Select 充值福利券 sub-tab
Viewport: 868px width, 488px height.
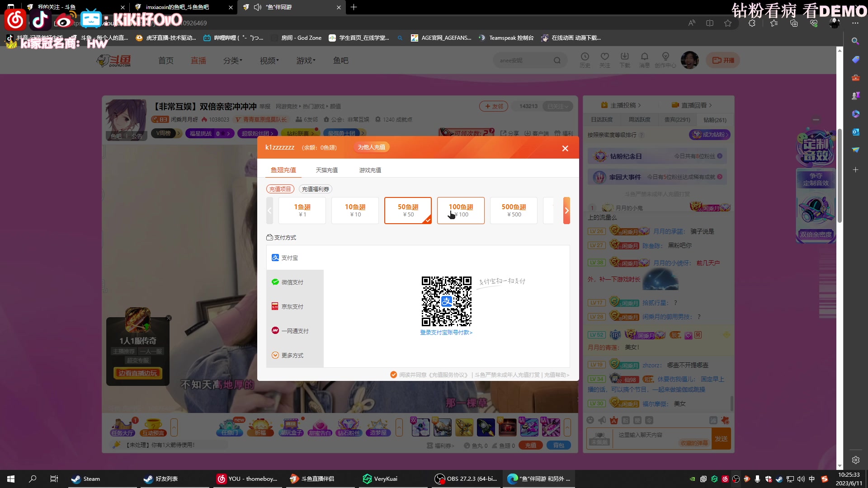pyautogui.click(x=316, y=189)
